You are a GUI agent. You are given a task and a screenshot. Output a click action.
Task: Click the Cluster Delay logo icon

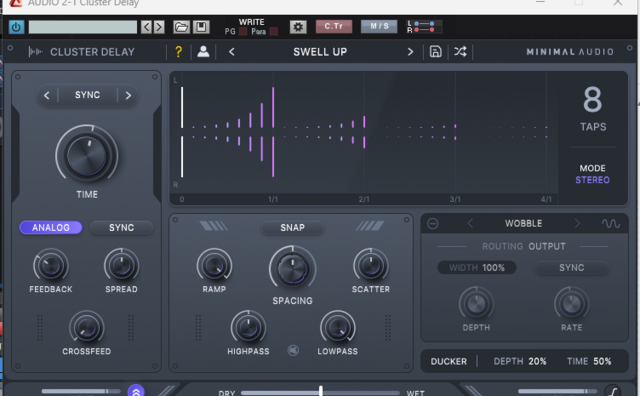(35, 52)
